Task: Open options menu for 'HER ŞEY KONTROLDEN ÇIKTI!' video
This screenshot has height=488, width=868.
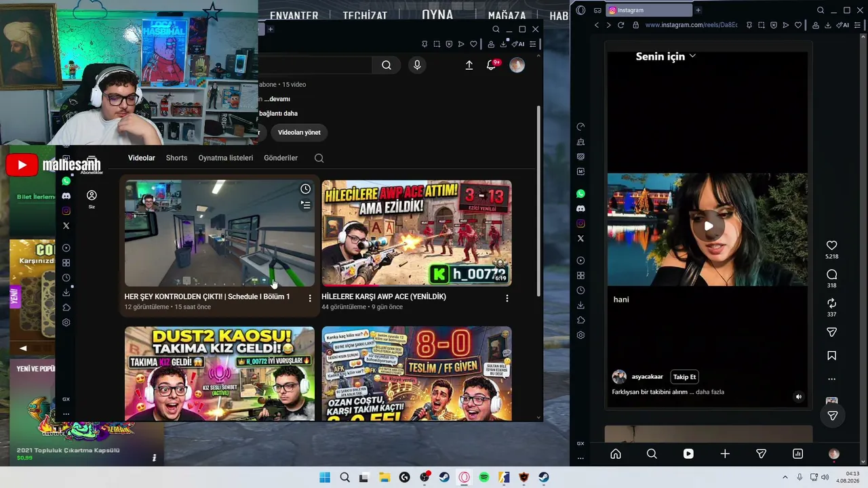Action: pos(310,298)
